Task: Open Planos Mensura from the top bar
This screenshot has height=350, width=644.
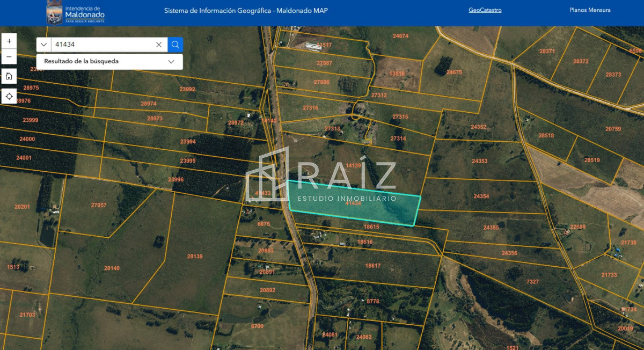Action: click(x=590, y=10)
